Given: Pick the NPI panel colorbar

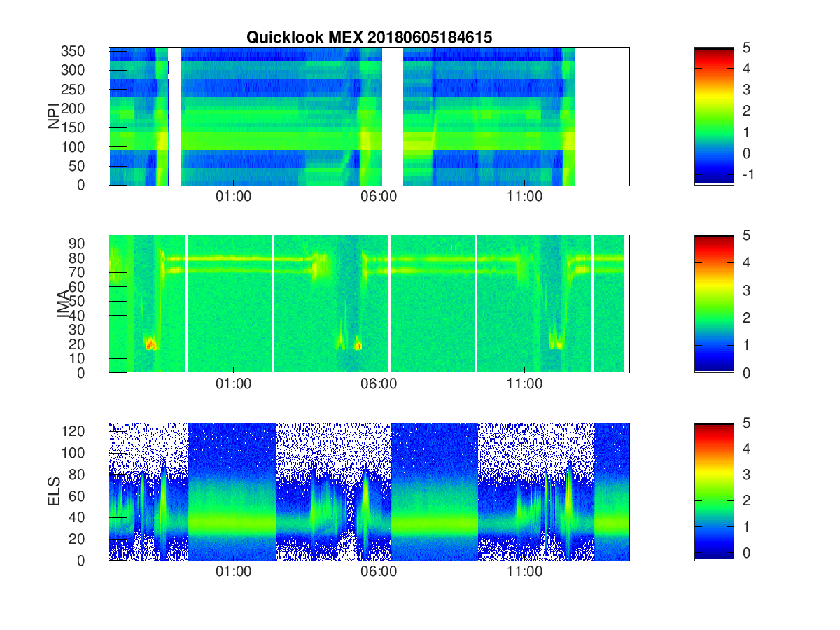Looking at the screenshot, I should point(714,116).
